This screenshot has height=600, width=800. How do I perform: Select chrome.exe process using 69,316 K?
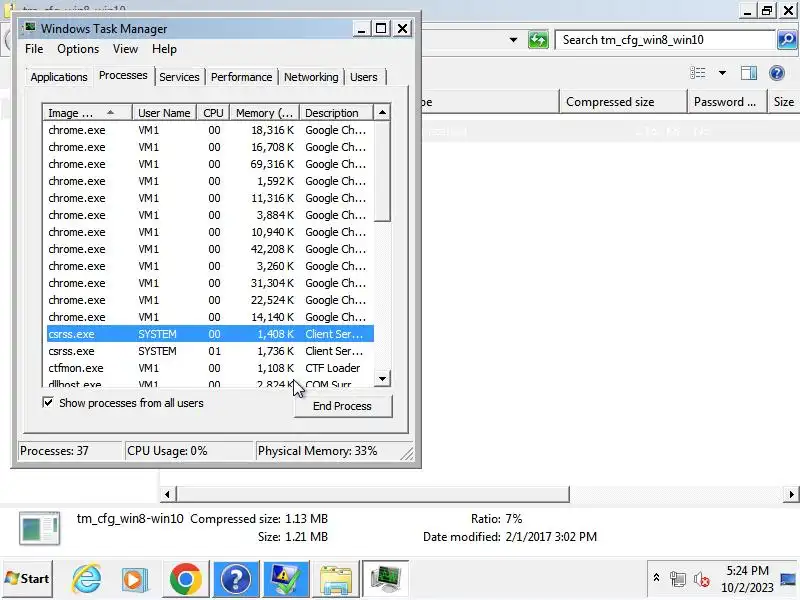[x=210, y=164]
